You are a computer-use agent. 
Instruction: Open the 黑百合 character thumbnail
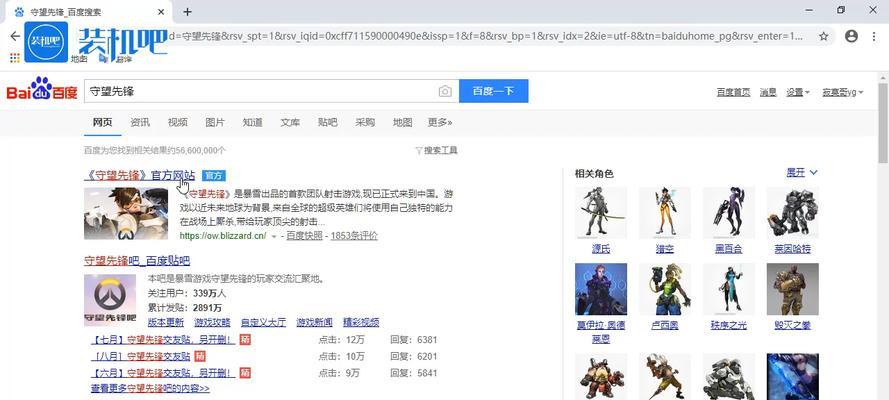coord(729,212)
